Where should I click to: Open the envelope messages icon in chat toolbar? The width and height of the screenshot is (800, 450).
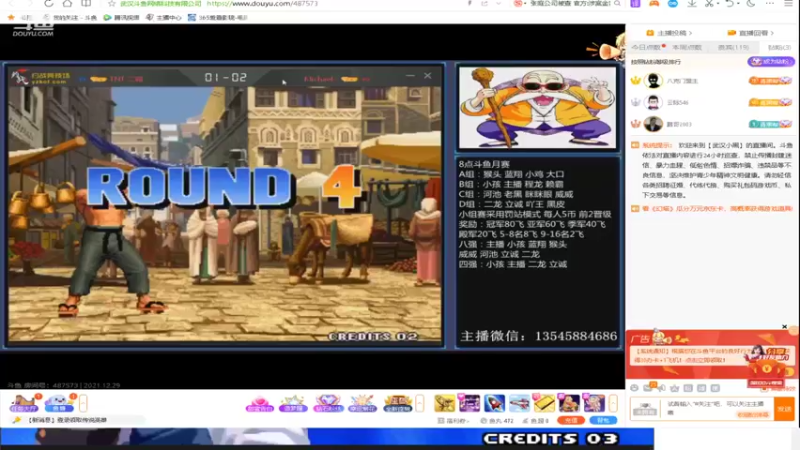(648, 388)
